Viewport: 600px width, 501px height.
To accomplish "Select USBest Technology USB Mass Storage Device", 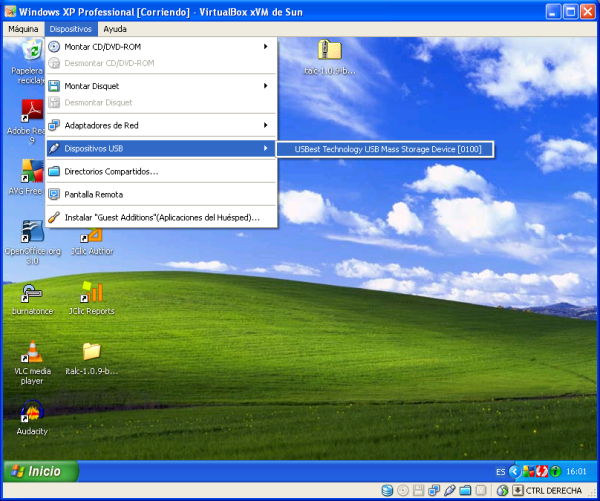I will pyautogui.click(x=387, y=149).
